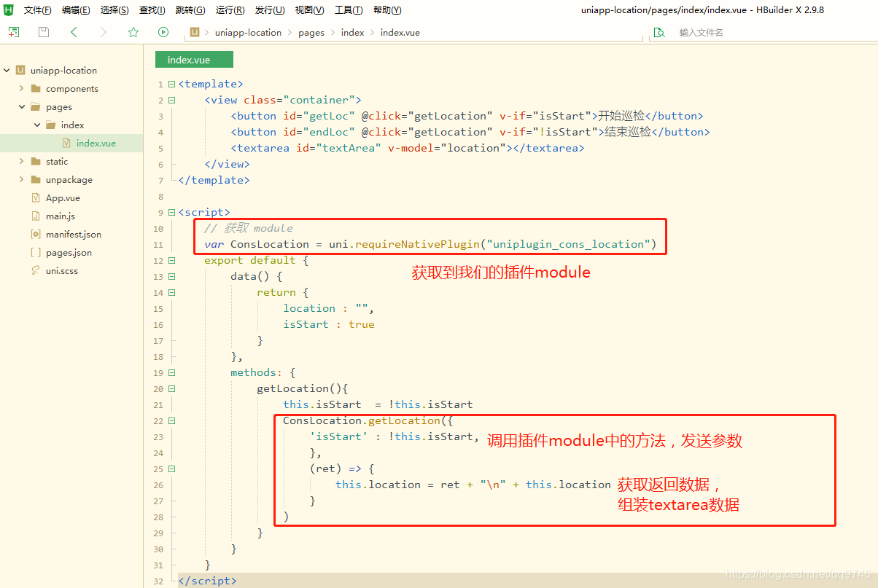Go back with the left arrow icon
Screen dimensions: 878x588
[x=74, y=32]
